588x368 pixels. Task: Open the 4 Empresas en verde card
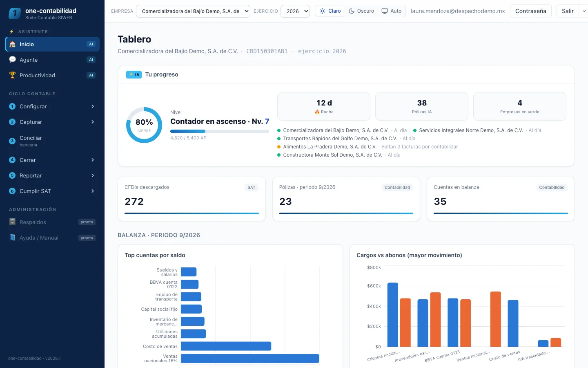pos(520,106)
